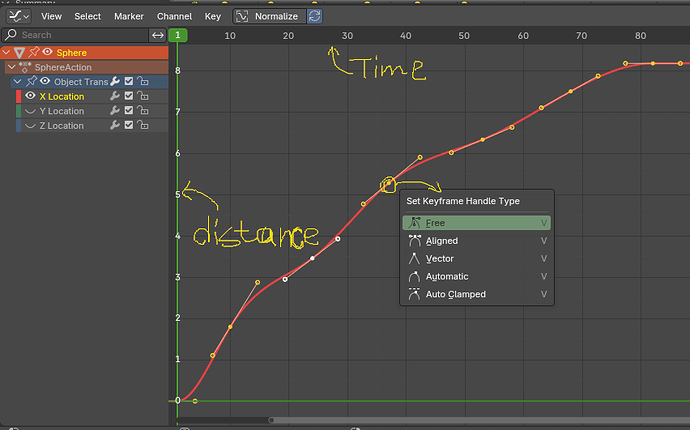Click frame 40 on the timeline ruler
The height and width of the screenshot is (430, 690).
click(405, 36)
